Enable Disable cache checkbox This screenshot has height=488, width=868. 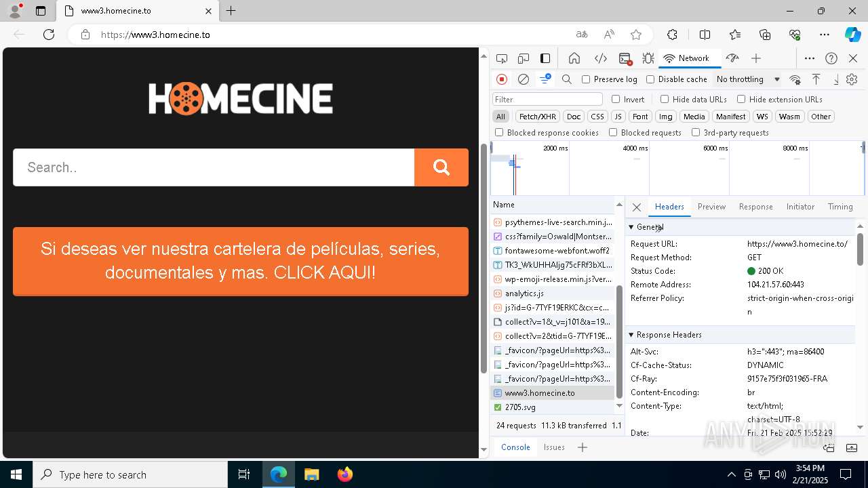pyautogui.click(x=650, y=79)
